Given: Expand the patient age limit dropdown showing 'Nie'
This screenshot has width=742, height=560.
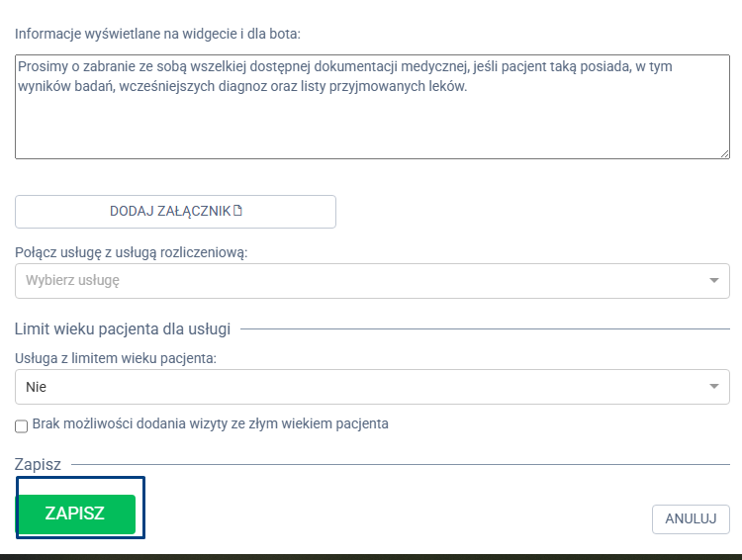Looking at the screenshot, I should point(356,387).
